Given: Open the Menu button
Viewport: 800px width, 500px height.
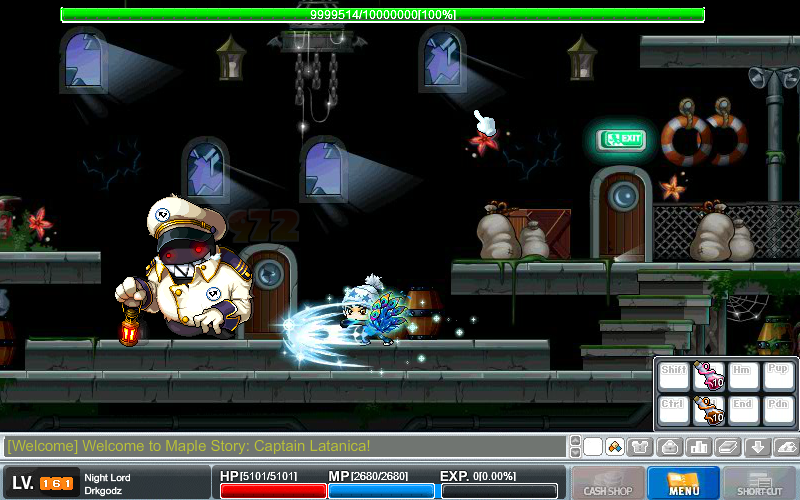Looking at the screenshot, I should pos(684,483).
